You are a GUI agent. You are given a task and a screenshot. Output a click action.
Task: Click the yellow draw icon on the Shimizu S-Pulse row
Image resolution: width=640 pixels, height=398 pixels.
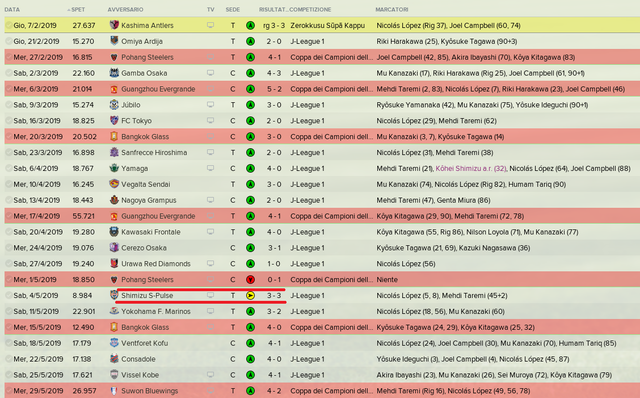[250, 296]
